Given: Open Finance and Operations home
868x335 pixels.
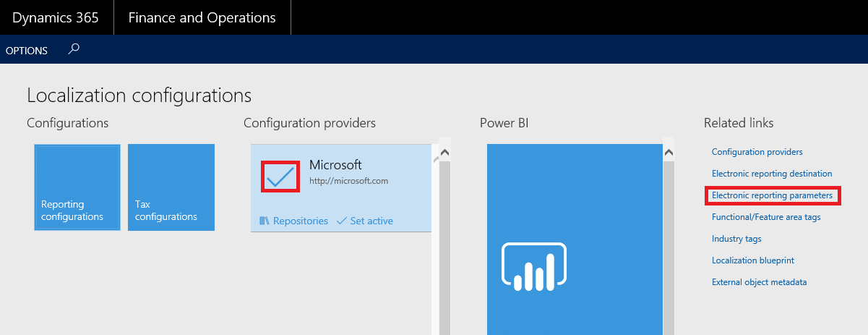Looking at the screenshot, I should (202, 17).
